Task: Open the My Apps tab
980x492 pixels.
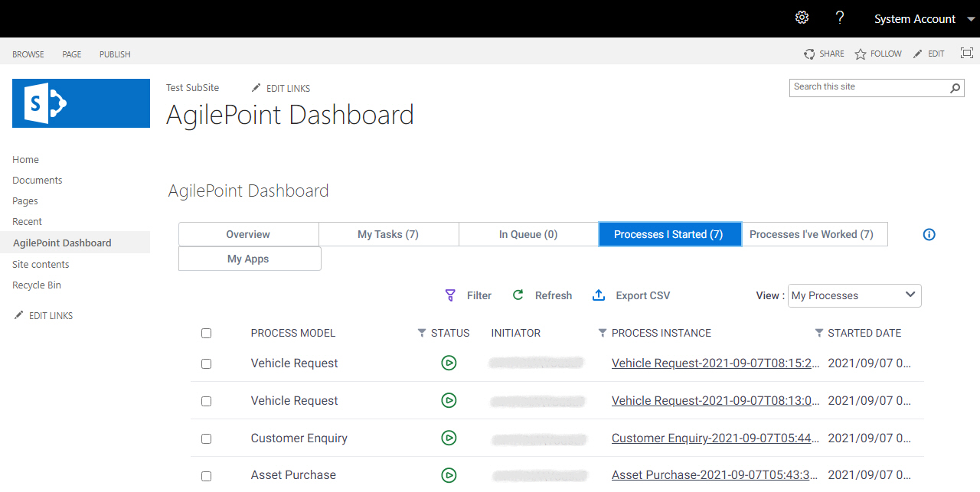Action: coord(248,259)
